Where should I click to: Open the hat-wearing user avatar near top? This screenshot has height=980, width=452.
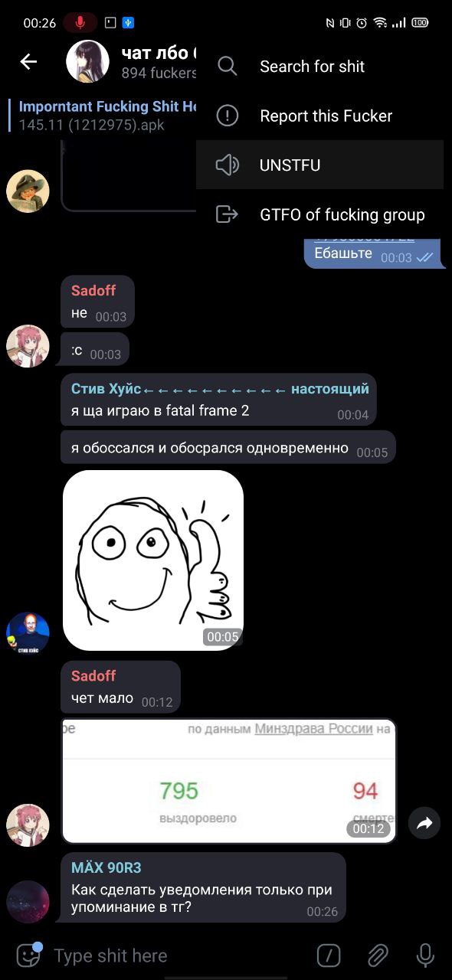[x=28, y=191]
